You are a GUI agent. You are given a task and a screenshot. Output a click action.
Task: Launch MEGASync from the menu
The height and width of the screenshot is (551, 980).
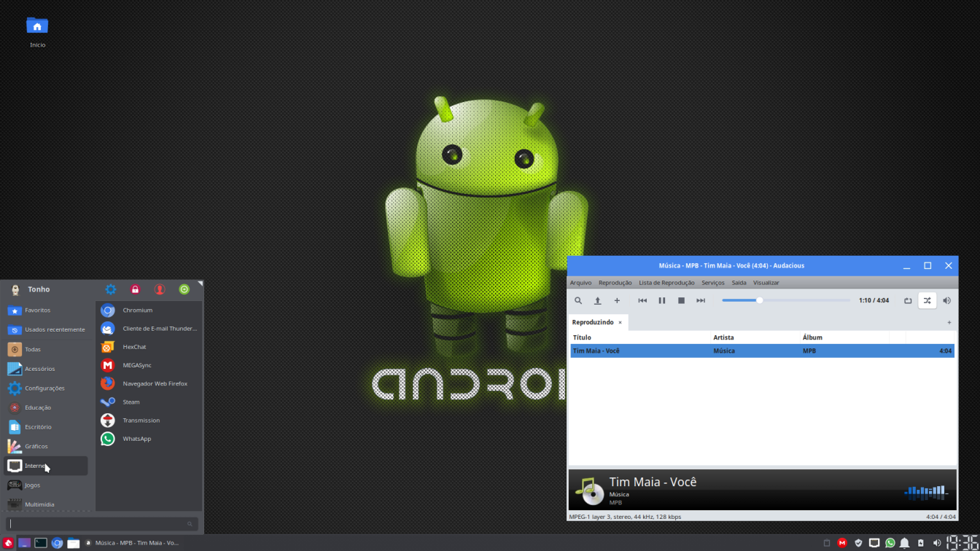149,365
